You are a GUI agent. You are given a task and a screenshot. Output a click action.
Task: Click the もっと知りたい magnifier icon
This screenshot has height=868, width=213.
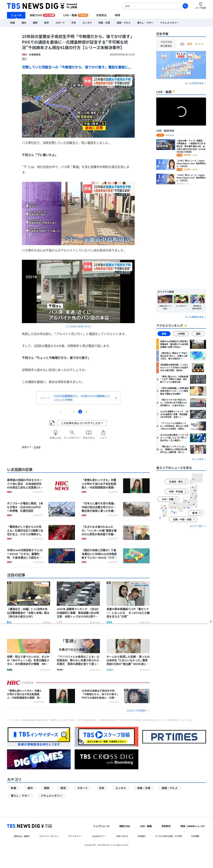72,432
